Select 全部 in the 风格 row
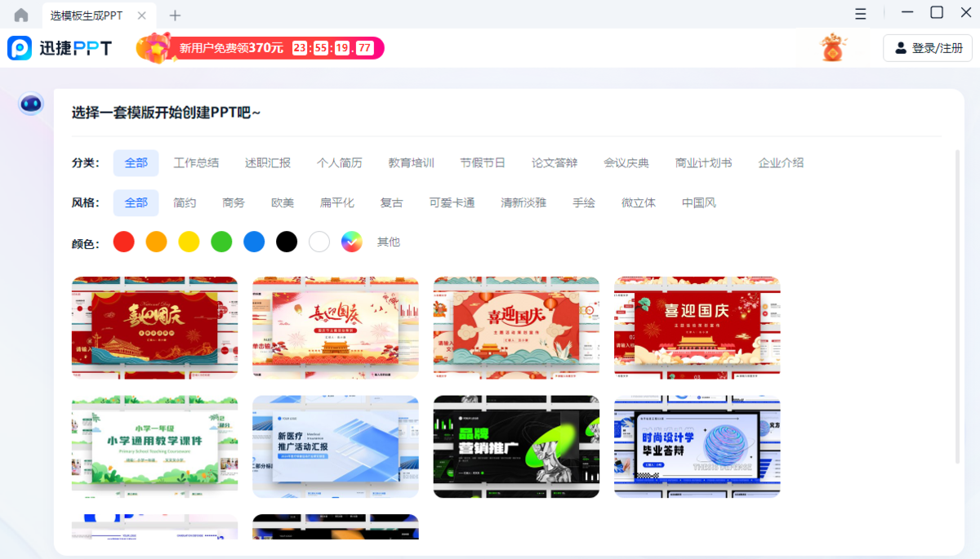This screenshot has width=980, height=559. (x=136, y=202)
